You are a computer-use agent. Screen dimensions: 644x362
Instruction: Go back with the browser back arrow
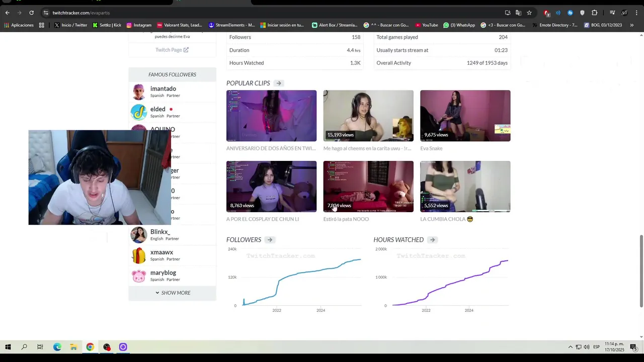(x=7, y=13)
